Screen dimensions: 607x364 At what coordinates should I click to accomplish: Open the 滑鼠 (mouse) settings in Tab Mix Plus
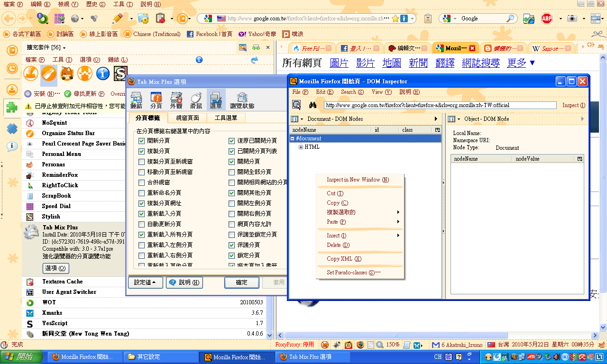[196, 100]
